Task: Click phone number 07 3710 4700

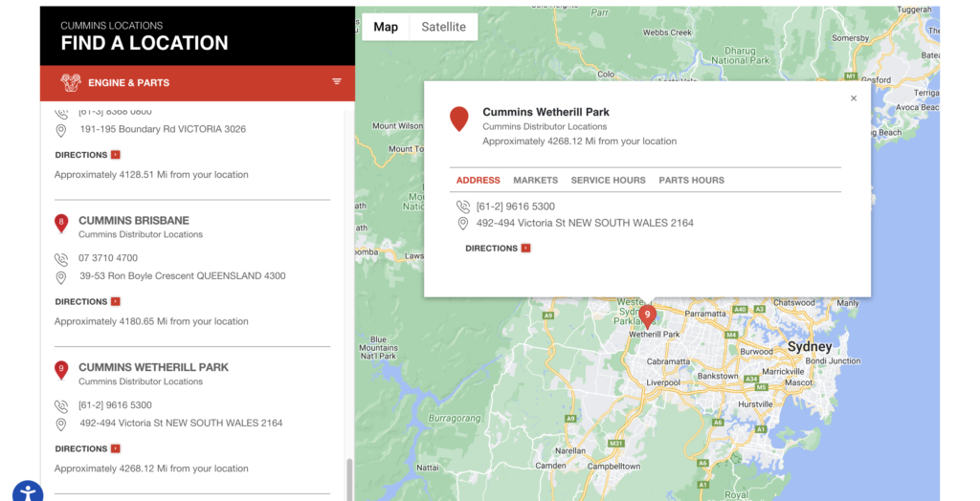Action: click(108, 258)
